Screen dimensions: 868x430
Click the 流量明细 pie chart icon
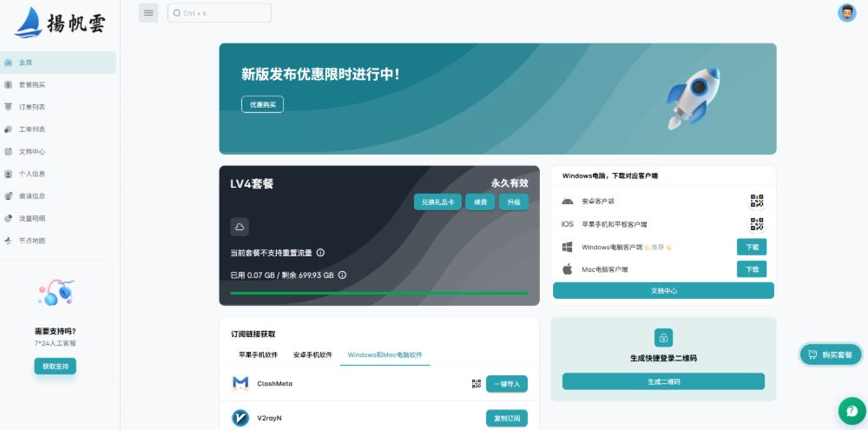(x=8, y=218)
